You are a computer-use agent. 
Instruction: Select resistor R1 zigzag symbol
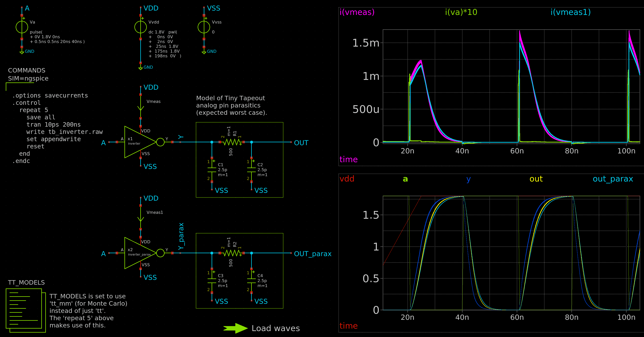coord(232,142)
